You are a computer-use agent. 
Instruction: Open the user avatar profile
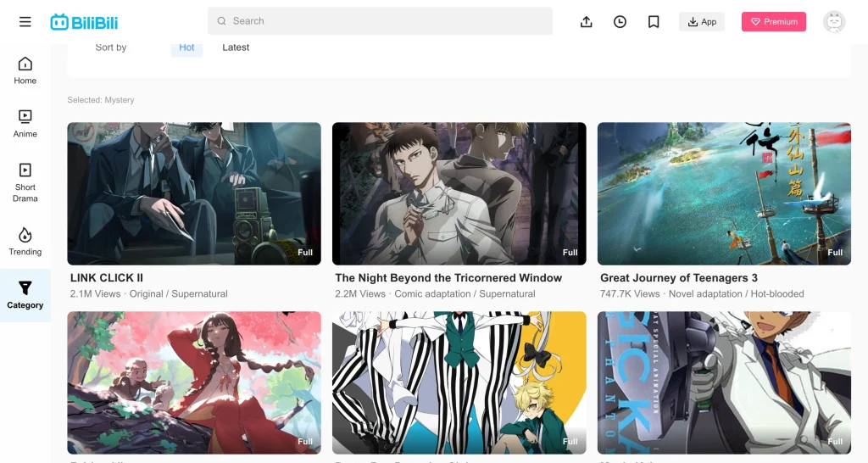click(x=834, y=21)
